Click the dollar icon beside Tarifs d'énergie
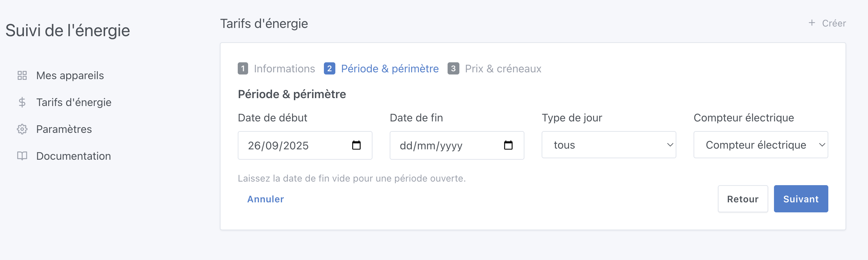 22,102
